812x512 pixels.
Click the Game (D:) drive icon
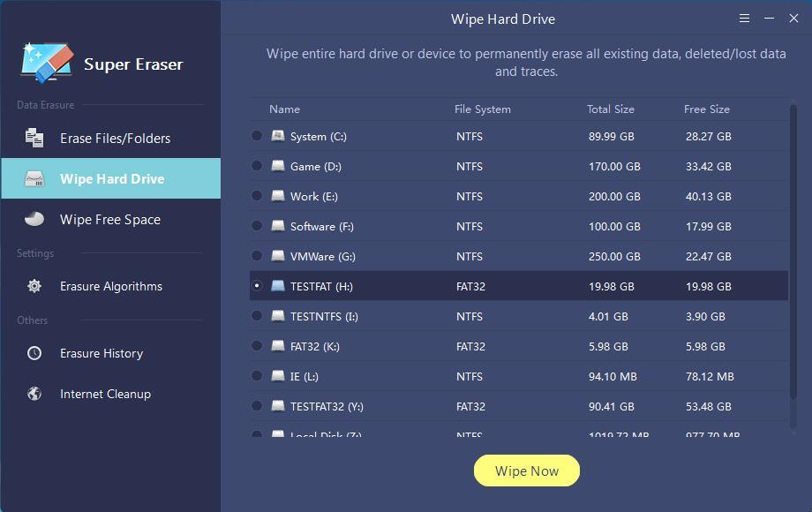pyautogui.click(x=278, y=166)
